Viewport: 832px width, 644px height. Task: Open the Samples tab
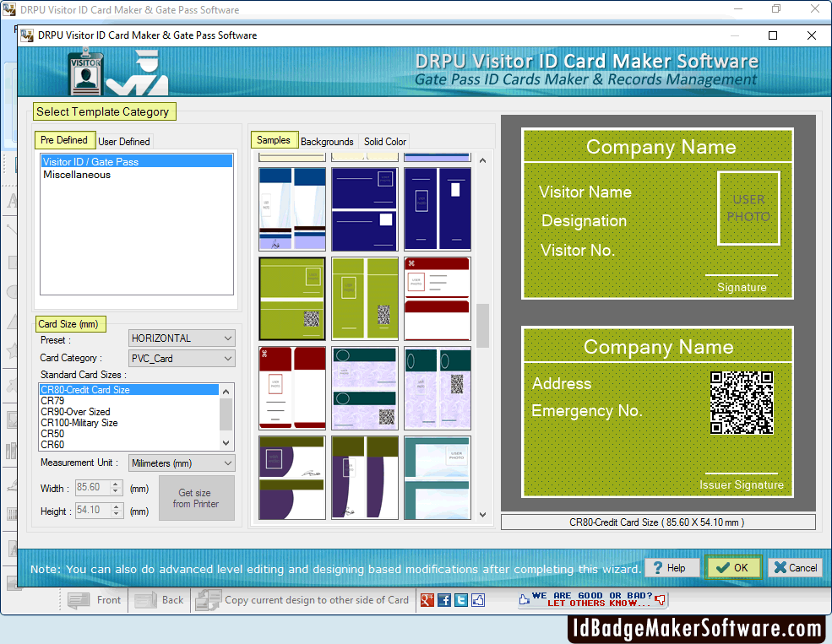coord(274,140)
